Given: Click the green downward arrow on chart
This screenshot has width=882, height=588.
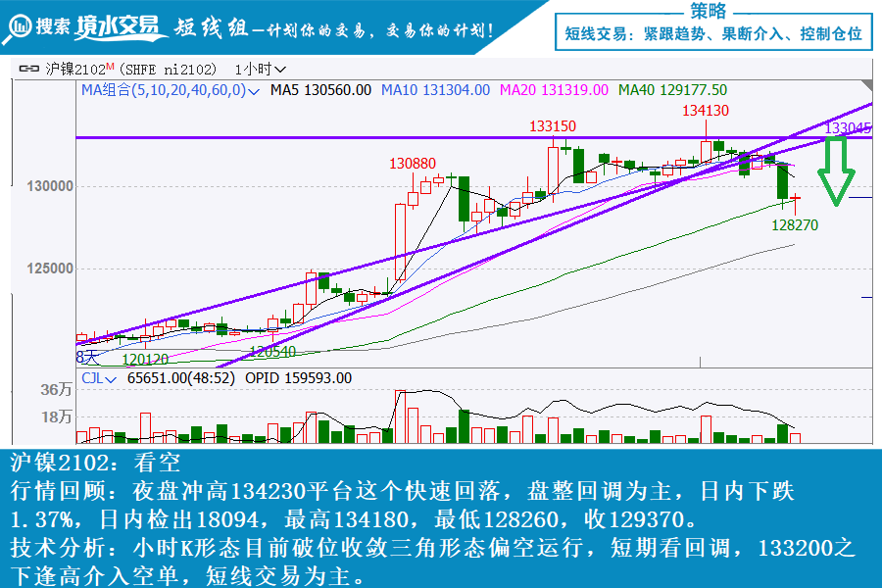Looking at the screenshot, I should tap(836, 172).
